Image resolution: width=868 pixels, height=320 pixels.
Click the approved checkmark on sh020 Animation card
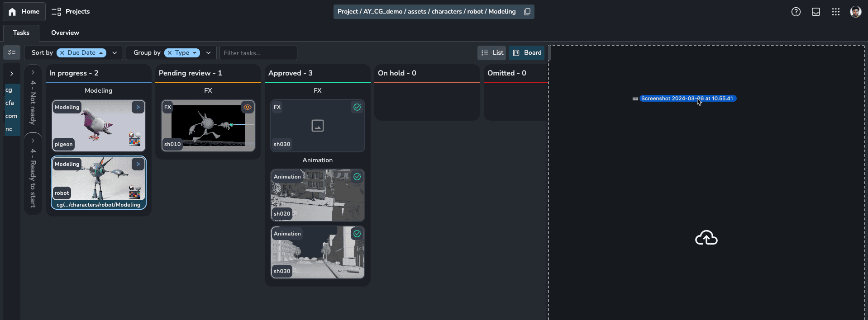(x=357, y=177)
